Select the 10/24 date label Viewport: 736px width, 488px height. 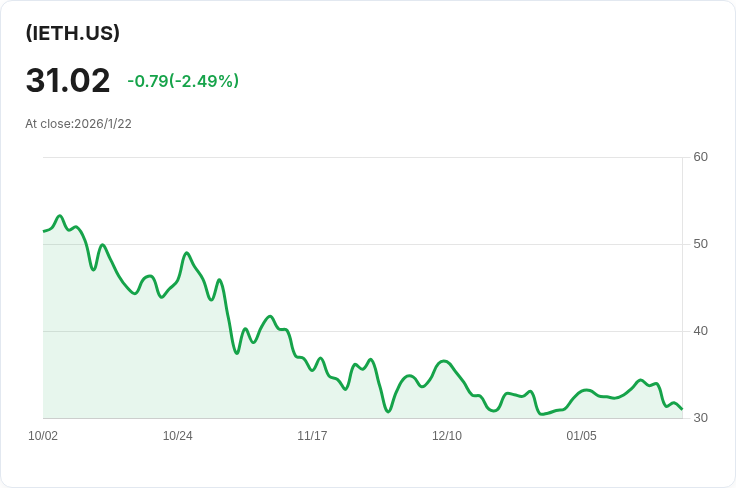(177, 436)
